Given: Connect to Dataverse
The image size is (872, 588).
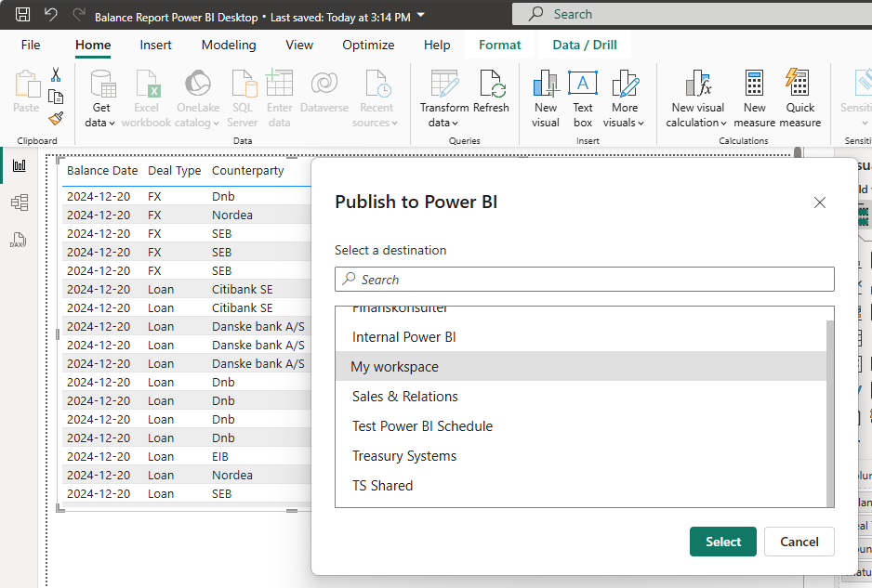Looking at the screenshot, I should pyautogui.click(x=324, y=92).
